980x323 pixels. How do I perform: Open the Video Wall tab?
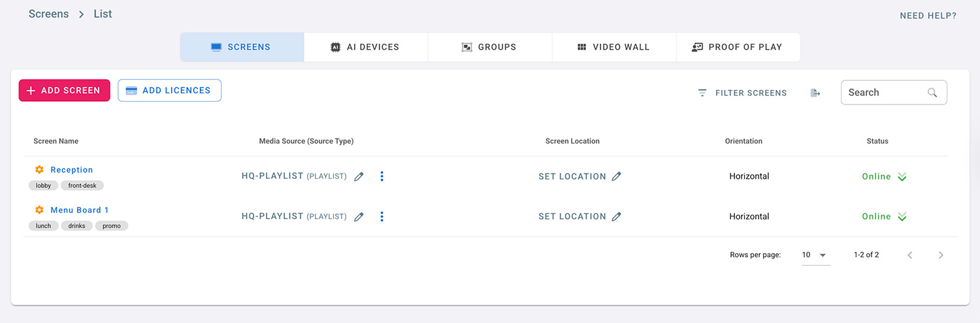pyautogui.click(x=613, y=47)
